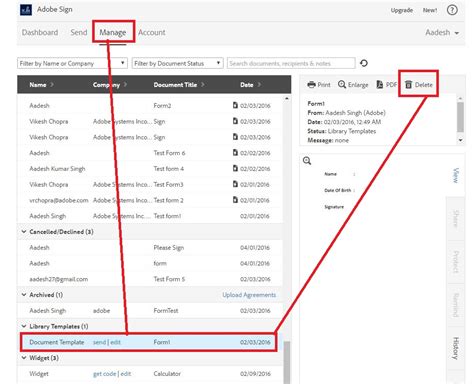Image resolution: width=474 pixels, height=384 pixels.
Task: Click edit link on Document Template row
Action: [115, 342]
